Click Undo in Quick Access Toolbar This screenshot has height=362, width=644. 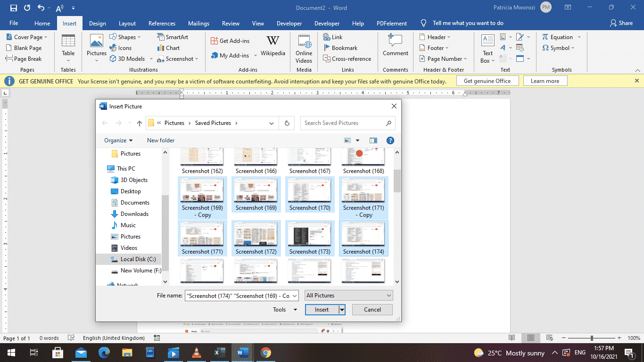pos(41,8)
